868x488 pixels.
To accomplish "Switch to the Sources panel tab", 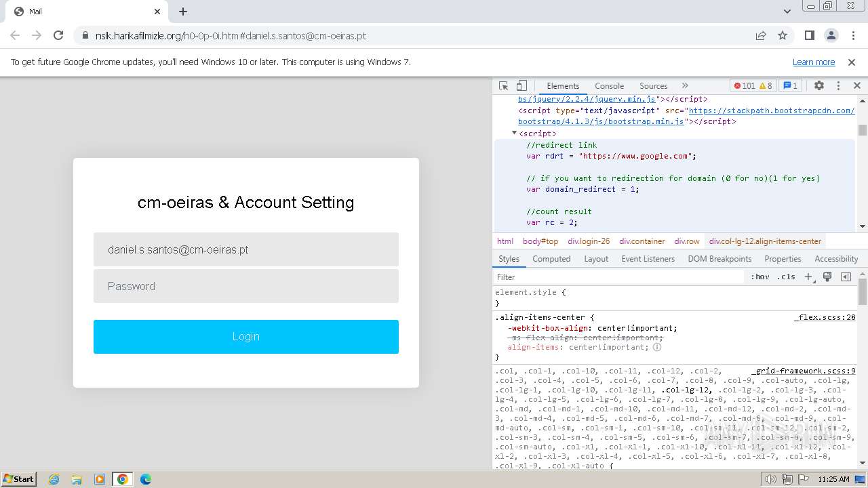I will pyautogui.click(x=654, y=85).
